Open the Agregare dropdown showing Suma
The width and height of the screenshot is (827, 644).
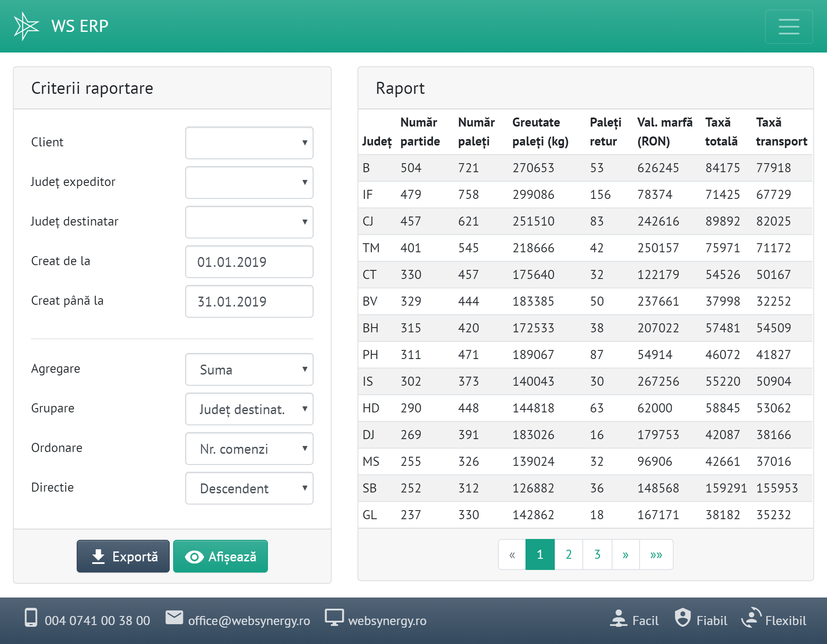pos(249,369)
